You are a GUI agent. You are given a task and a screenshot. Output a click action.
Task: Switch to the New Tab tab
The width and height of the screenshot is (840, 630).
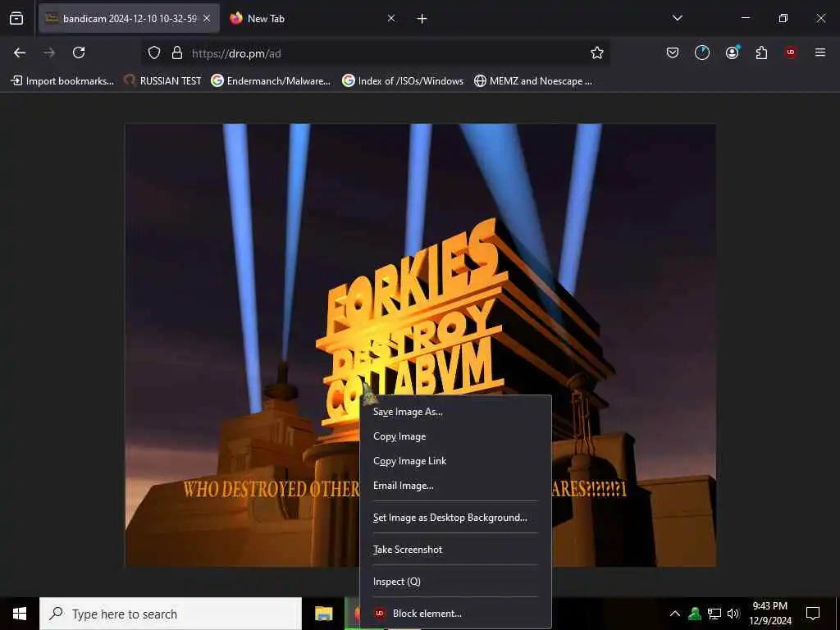(313, 19)
